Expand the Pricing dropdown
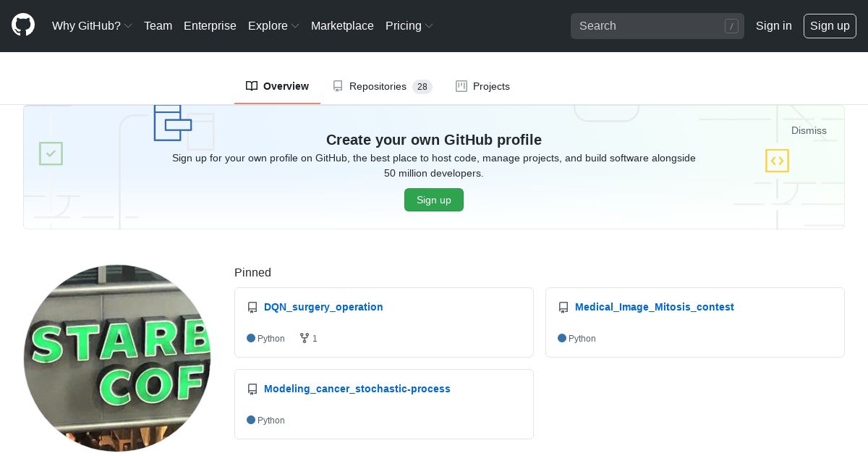The width and height of the screenshot is (868, 456). click(x=409, y=25)
